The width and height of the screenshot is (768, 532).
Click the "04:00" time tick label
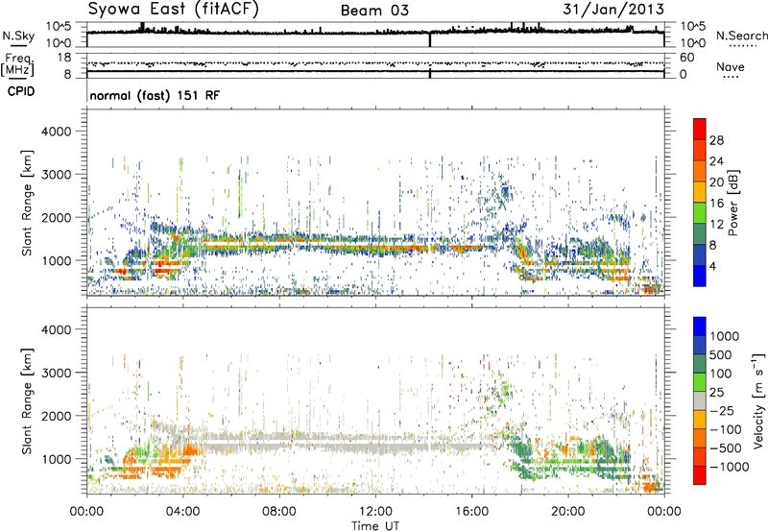point(182,512)
